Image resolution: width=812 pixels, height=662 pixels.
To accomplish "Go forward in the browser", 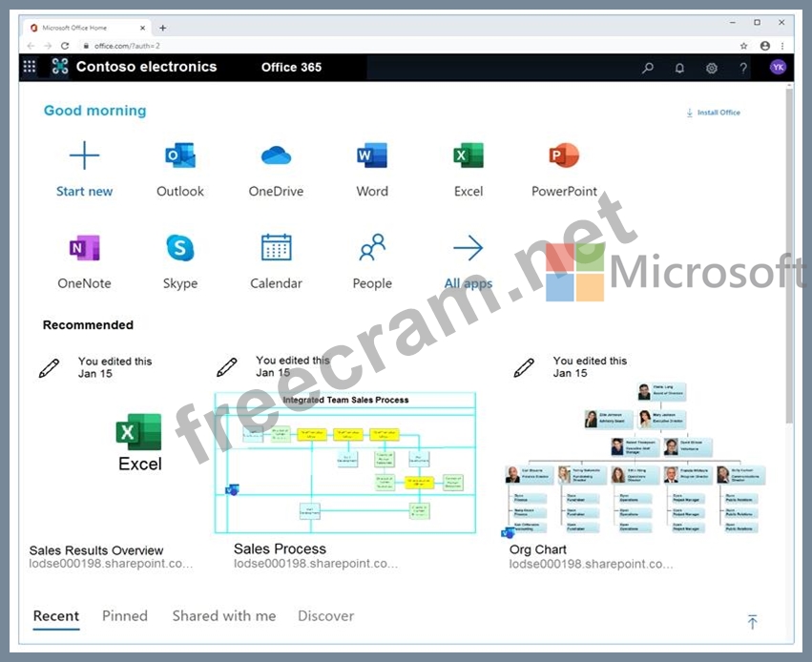I will pos(48,46).
